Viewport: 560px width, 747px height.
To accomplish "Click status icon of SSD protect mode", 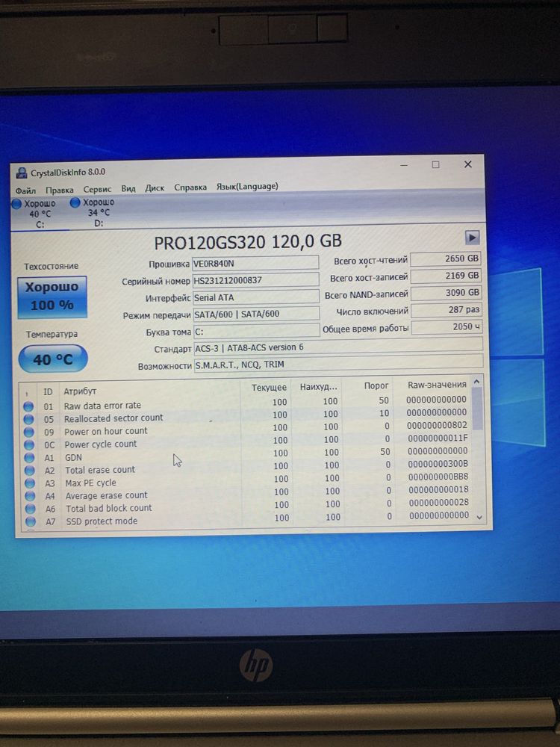I will [x=31, y=521].
